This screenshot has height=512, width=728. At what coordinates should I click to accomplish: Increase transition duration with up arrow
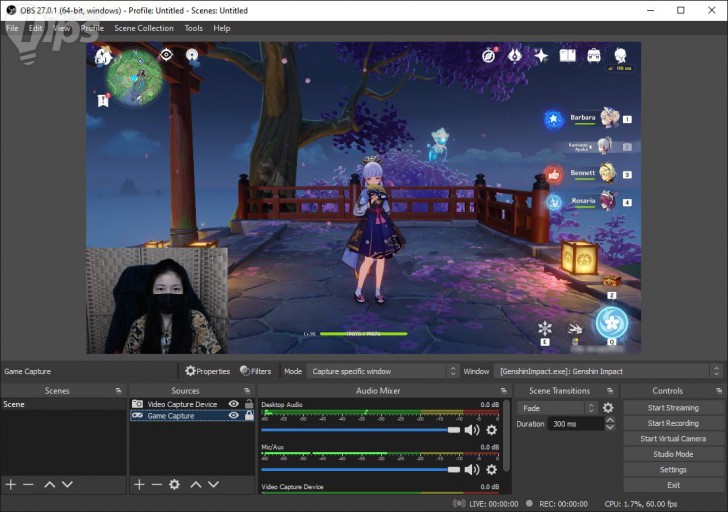coord(610,421)
